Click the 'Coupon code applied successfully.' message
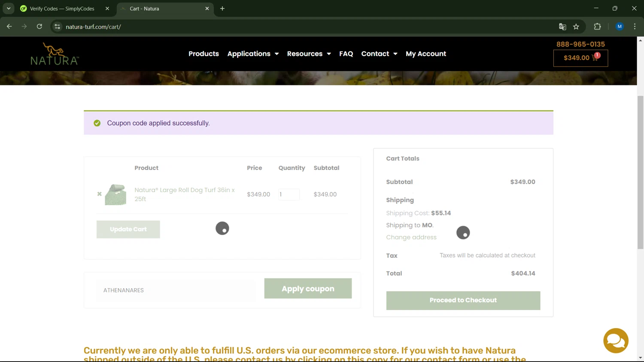Image resolution: width=644 pixels, height=362 pixels. pos(158,123)
